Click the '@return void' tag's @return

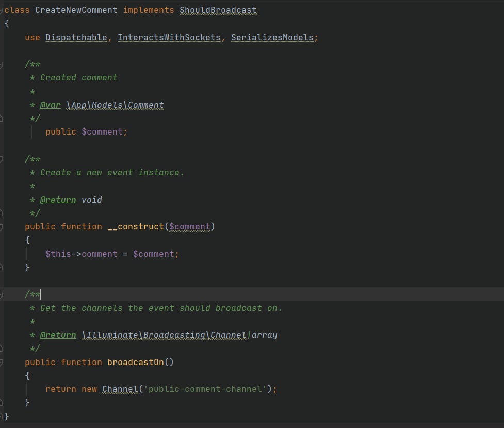pos(58,200)
